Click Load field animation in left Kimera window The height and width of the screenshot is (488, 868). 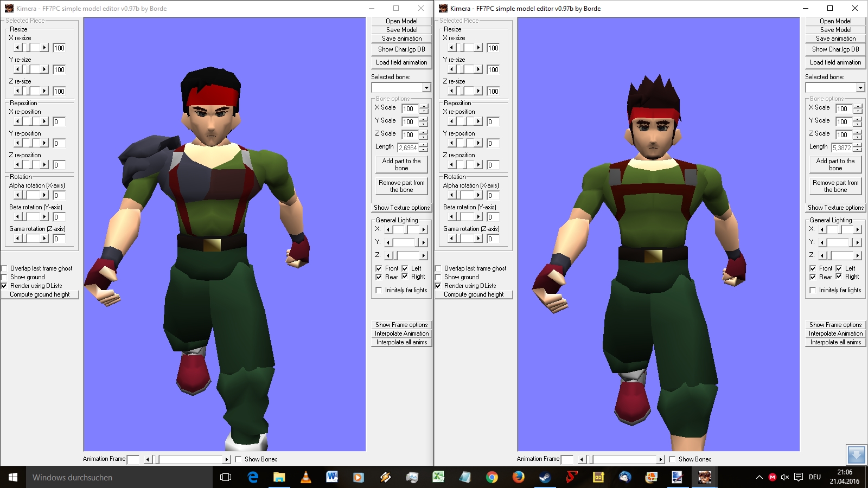[401, 62]
